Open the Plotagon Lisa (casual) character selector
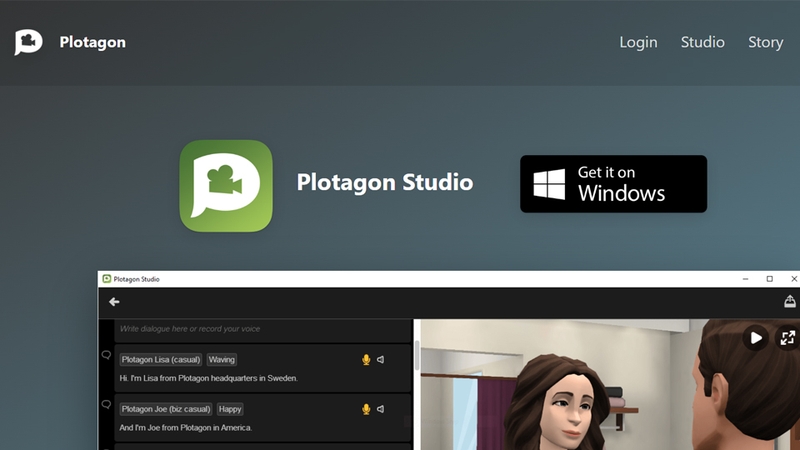Image resolution: width=800 pixels, height=450 pixels. [161, 360]
